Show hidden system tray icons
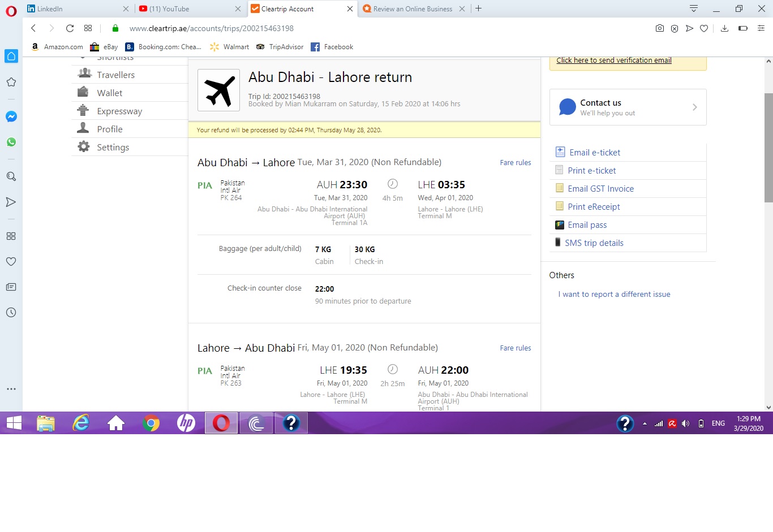 pos(645,423)
